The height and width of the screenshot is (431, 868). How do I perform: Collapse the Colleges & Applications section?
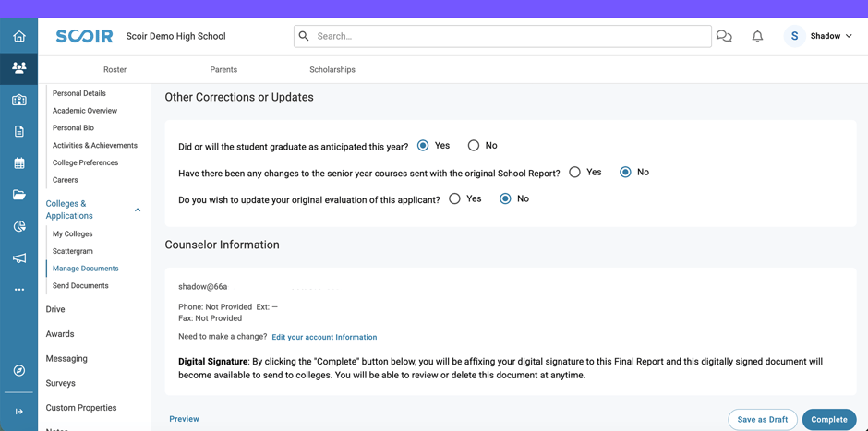click(138, 210)
